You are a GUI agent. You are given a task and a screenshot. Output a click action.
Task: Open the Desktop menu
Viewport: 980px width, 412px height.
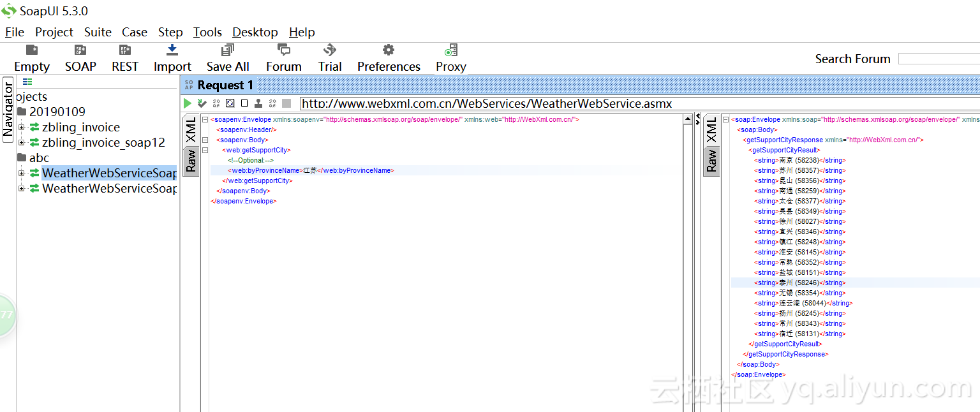pyautogui.click(x=255, y=32)
